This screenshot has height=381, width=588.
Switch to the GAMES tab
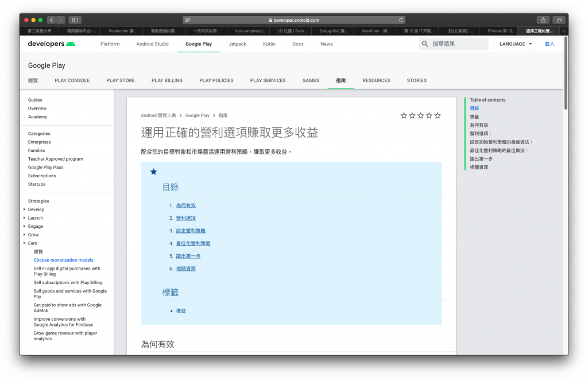click(311, 80)
